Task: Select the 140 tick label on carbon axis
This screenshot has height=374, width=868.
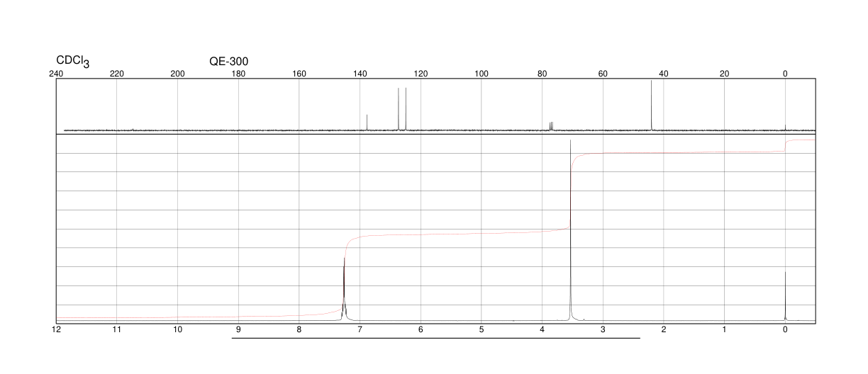Action: 360,74
